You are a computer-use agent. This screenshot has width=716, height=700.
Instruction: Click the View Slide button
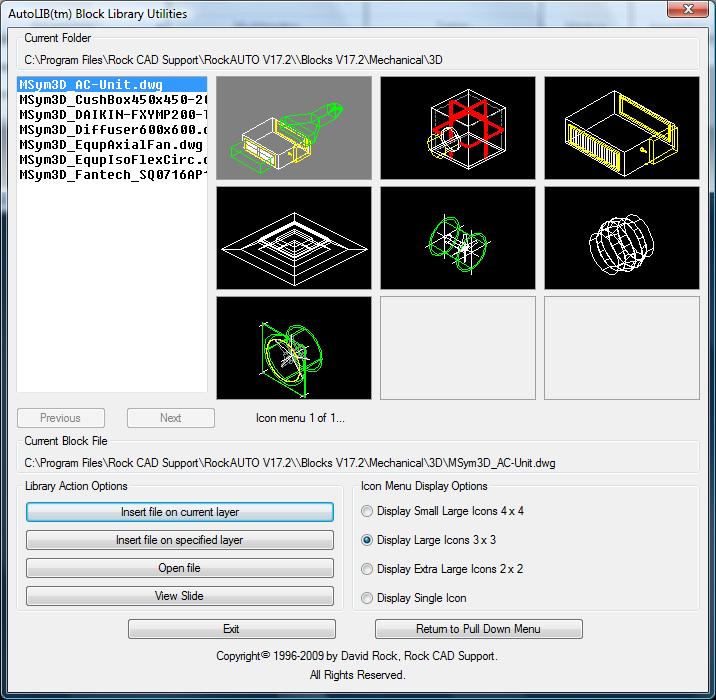(180, 596)
